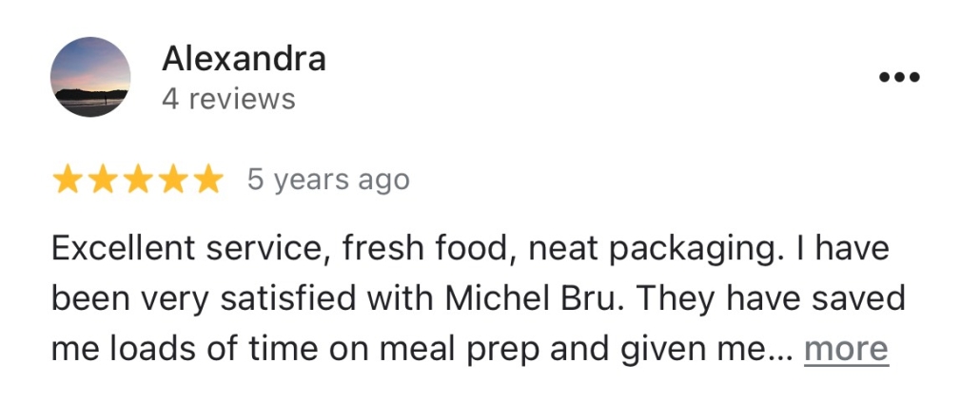This screenshot has height=402, width=980.
Task: Expand the review with the more link
Action: [x=846, y=349]
